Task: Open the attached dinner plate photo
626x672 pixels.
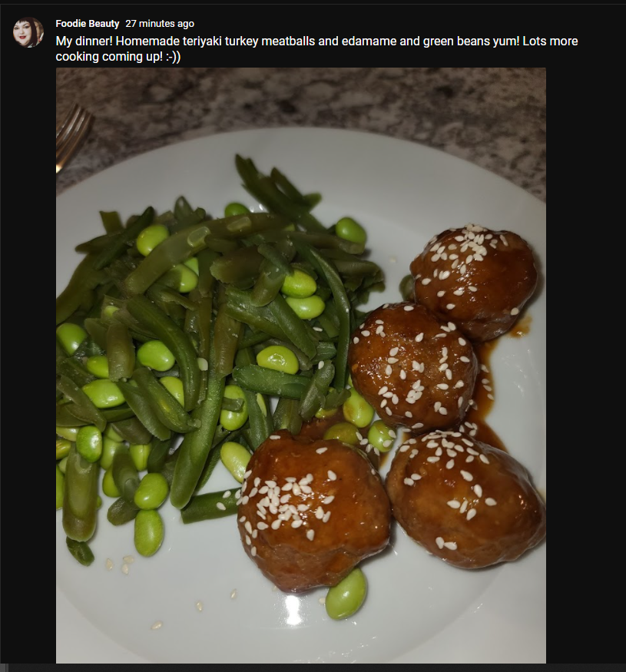Action: [301, 366]
